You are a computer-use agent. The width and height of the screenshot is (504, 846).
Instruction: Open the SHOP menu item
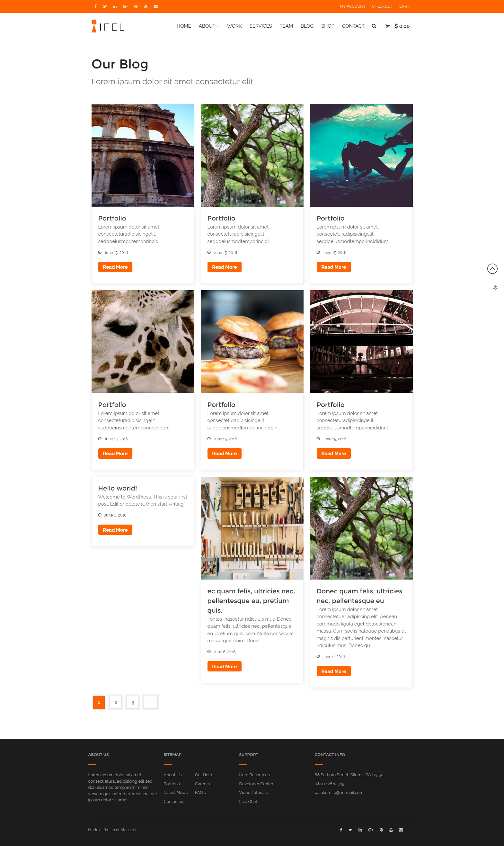tap(328, 26)
